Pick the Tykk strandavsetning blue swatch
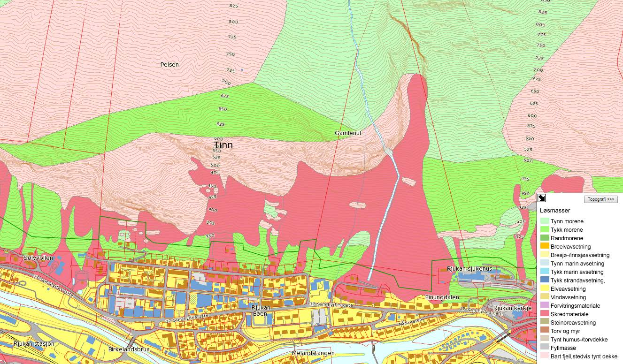The height and width of the screenshot is (364, 623). (x=544, y=281)
